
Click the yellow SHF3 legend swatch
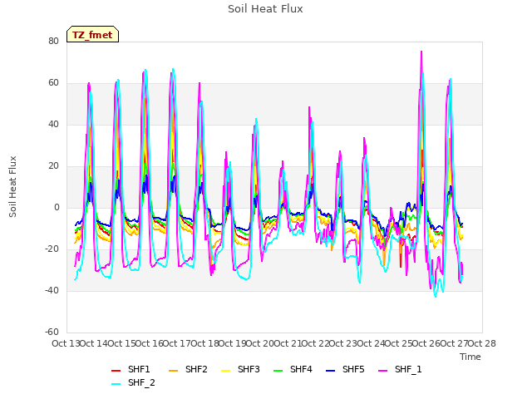pos(225,371)
